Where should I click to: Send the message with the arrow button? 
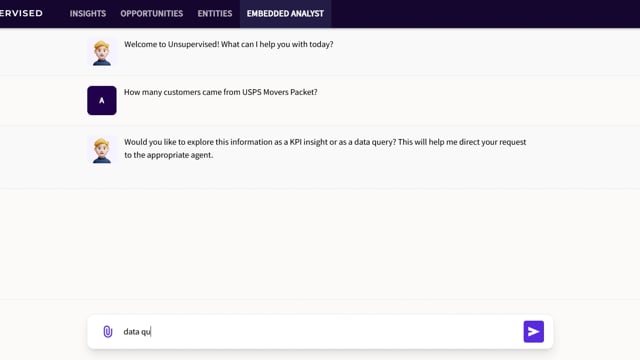pos(533,331)
